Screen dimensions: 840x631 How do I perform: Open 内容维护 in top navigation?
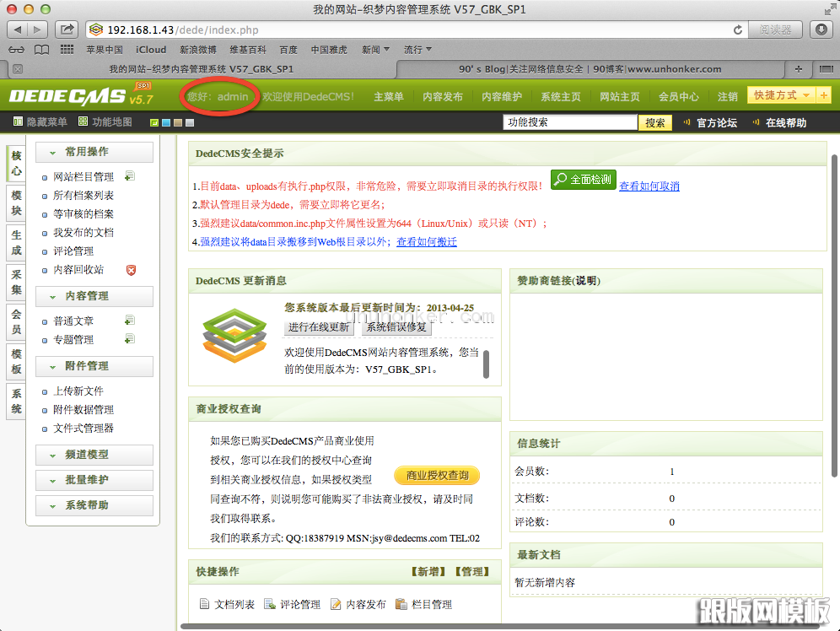[x=502, y=97]
